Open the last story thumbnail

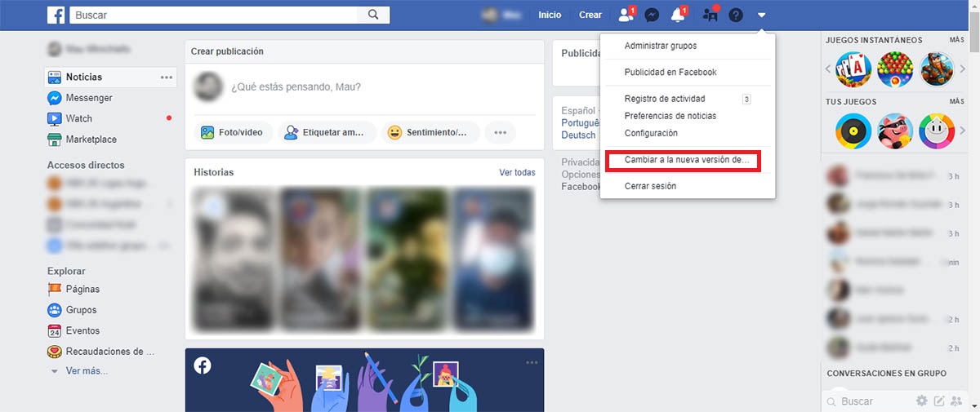coord(494,259)
